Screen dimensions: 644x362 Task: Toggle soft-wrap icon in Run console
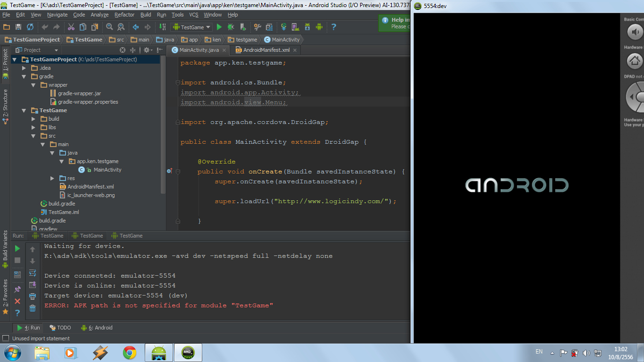(x=33, y=273)
